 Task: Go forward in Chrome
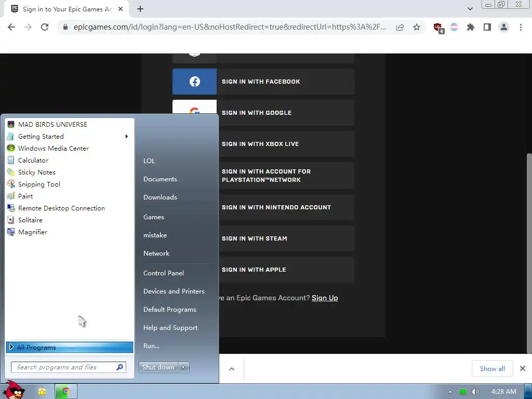pos(28,27)
